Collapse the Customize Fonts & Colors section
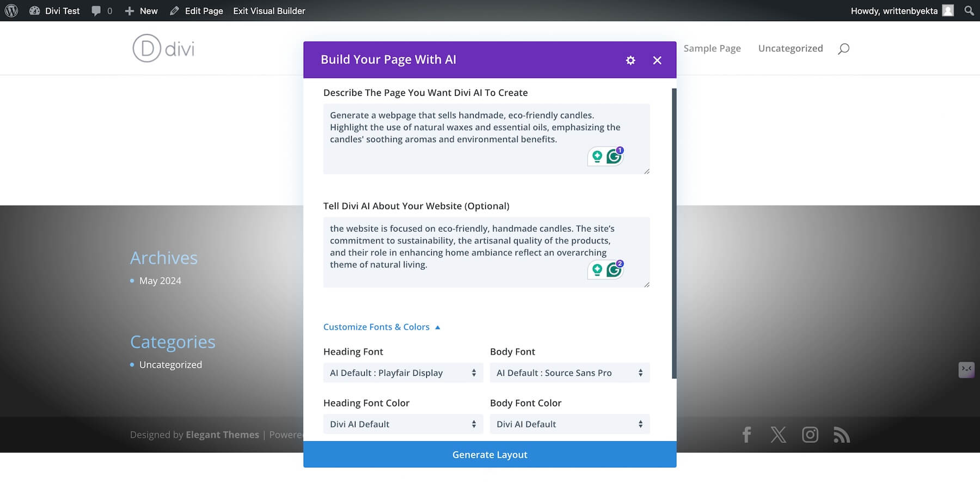 point(382,327)
